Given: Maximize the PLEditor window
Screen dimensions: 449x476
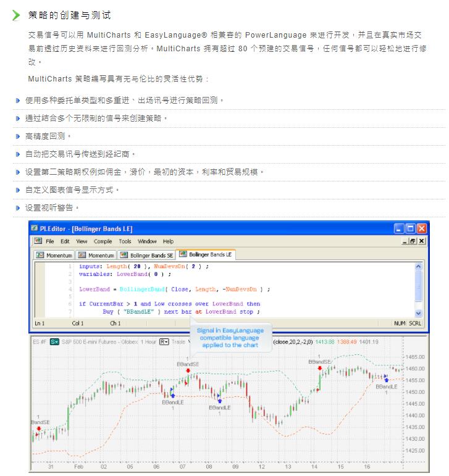Looking at the screenshot, I should click(411, 228).
